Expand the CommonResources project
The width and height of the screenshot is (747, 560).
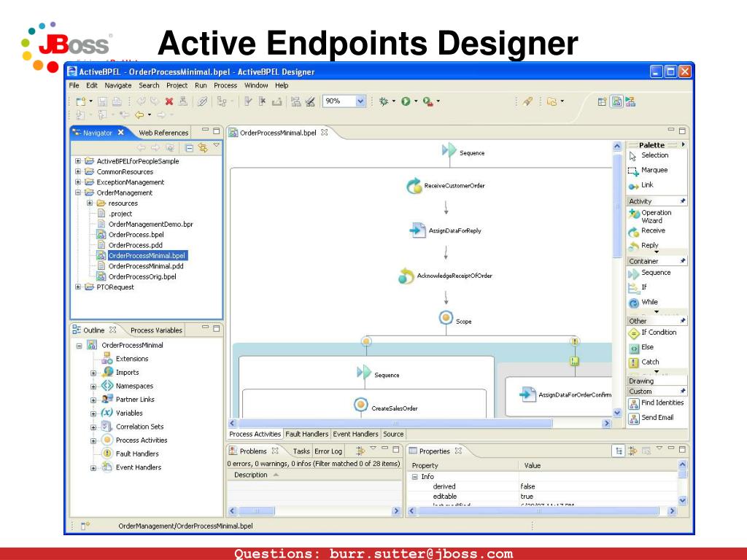(78, 171)
